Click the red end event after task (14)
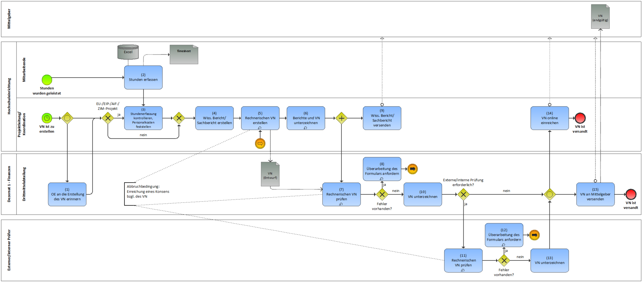 (x=580, y=118)
